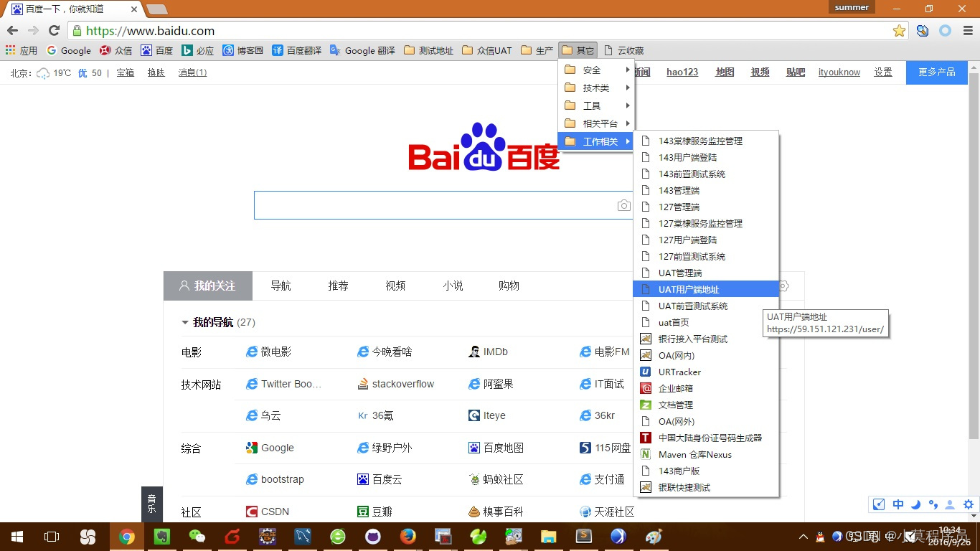The height and width of the screenshot is (551, 980).
Task: Collapse the 我的导航 (27) section
Action: [x=218, y=322]
